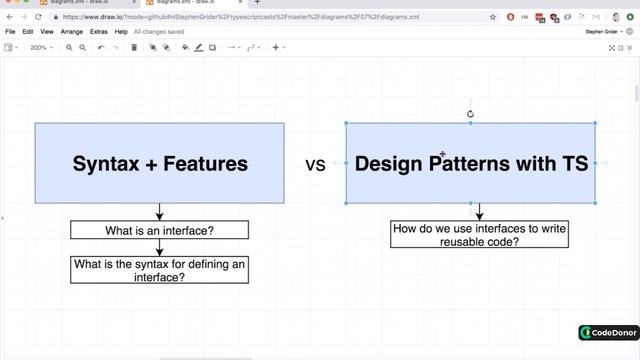Screen dimensions: 640x360
Task: Click the All changes saved status
Action: coord(159,31)
